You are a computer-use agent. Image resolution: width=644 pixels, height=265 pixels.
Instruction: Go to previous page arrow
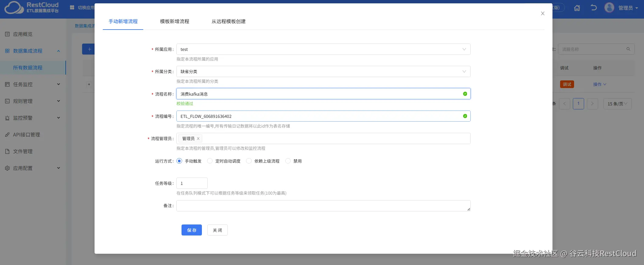[564, 104]
